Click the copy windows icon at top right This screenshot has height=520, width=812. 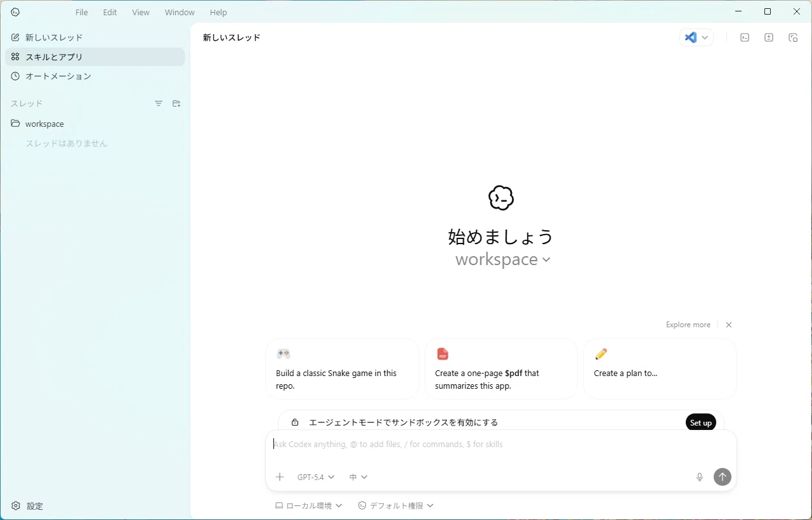tap(793, 37)
